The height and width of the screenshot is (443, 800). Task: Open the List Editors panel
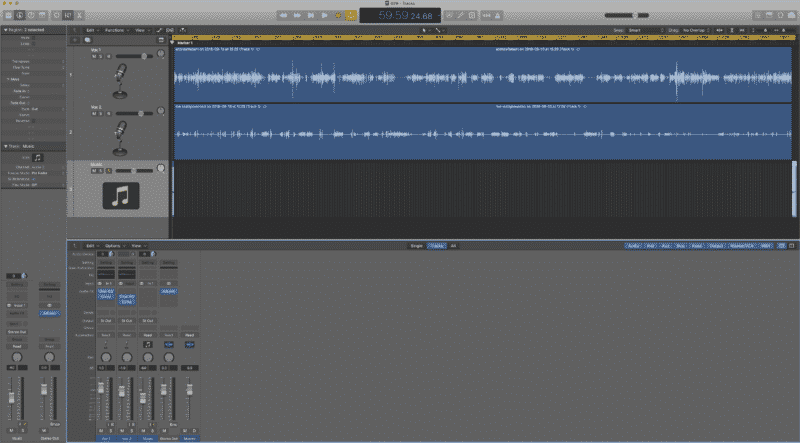coord(758,15)
